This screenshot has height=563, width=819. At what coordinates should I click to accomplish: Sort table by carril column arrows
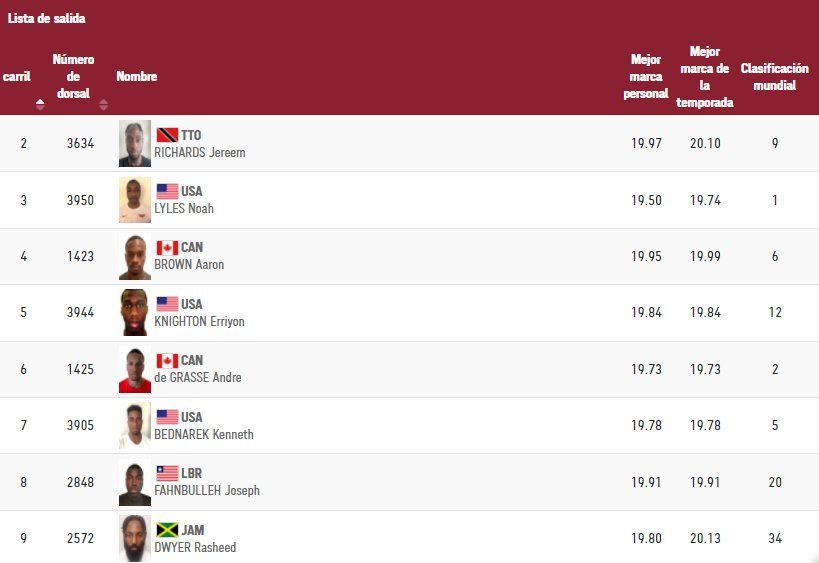click(40, 103)
